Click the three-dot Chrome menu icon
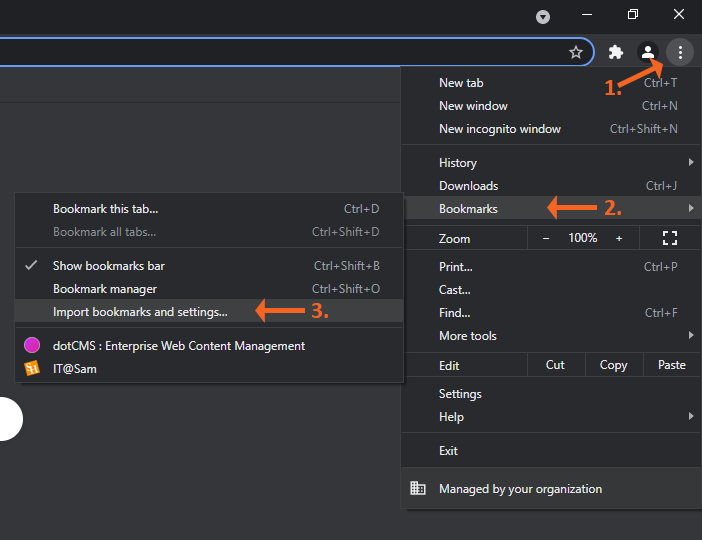The width and height of the screenshot is (702, 540). (680, 52)
